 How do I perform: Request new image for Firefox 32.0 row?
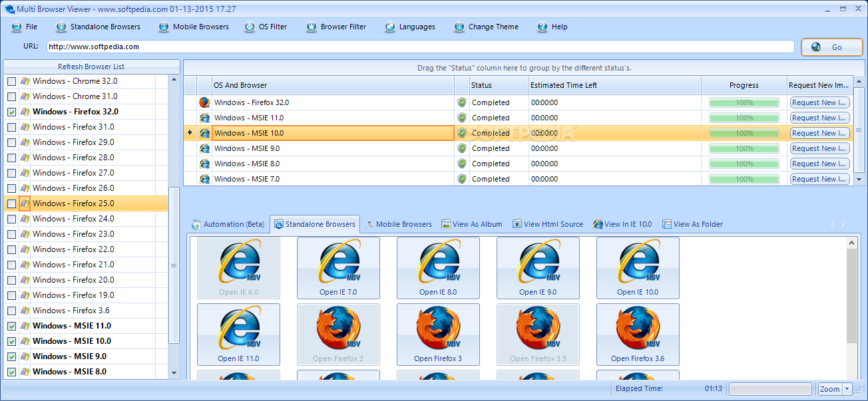point(819,102)
